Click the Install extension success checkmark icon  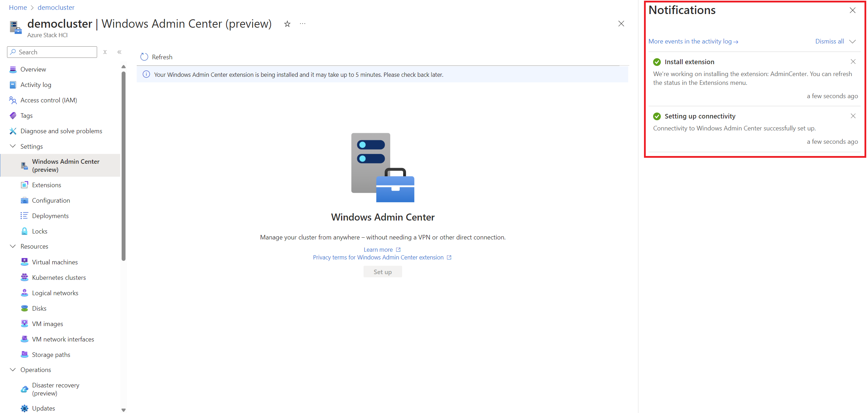coord(657,62)
